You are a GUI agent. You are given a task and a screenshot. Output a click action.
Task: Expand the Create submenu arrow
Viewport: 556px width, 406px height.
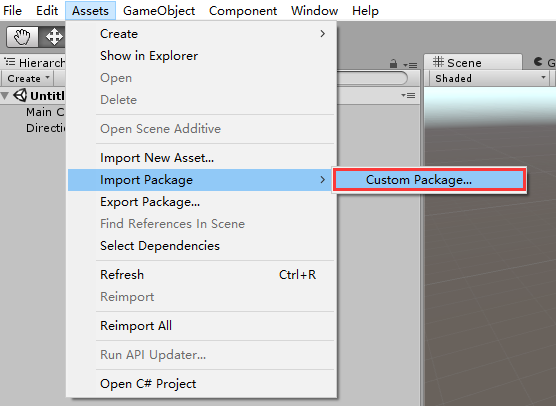pos(322,34)
